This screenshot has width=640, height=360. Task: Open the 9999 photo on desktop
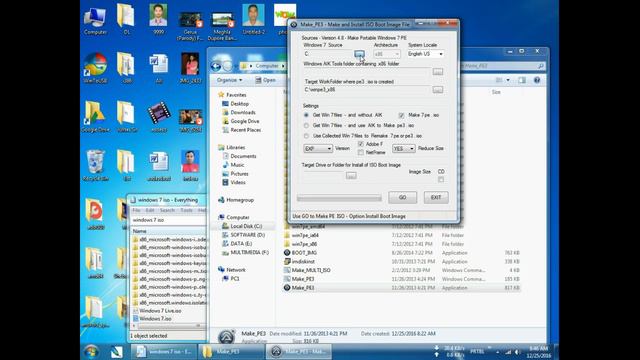click(158, 19)
